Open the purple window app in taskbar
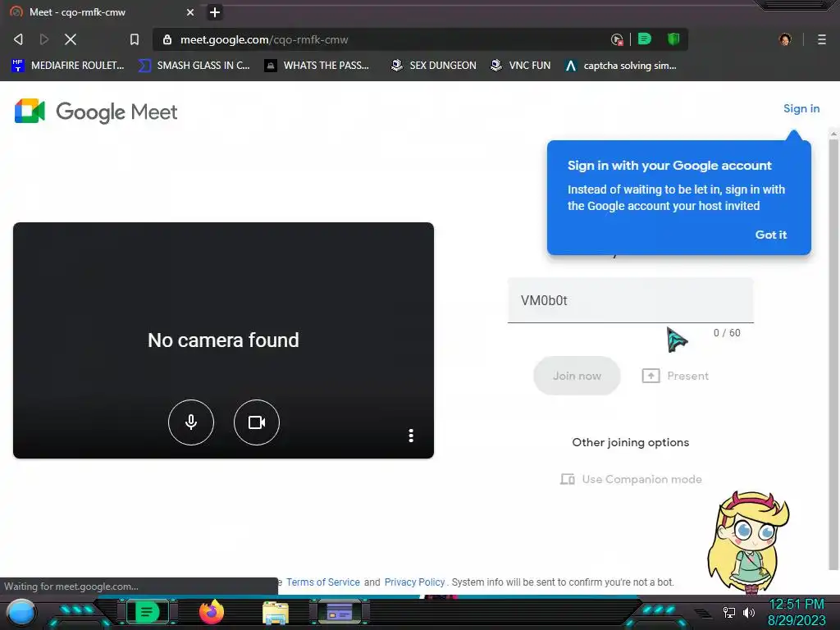Screen dimensions: 840x630 pos(339,611)
